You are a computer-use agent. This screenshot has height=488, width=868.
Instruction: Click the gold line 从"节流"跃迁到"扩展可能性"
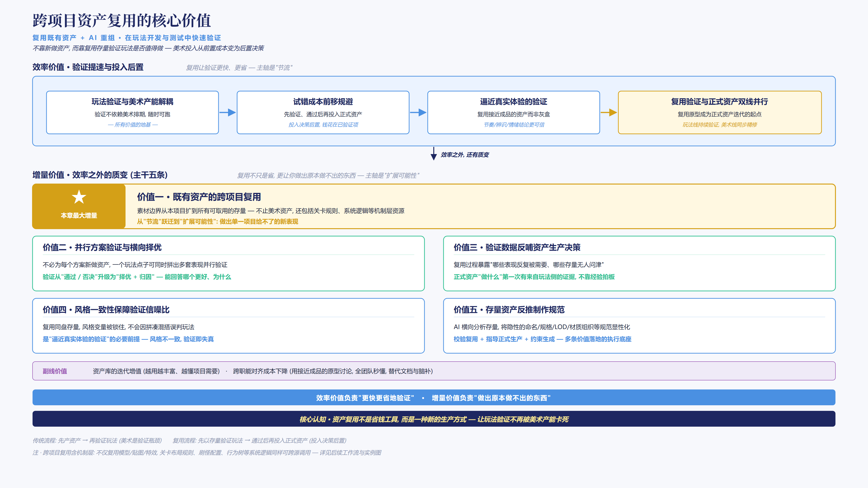(x=177, y=222)
